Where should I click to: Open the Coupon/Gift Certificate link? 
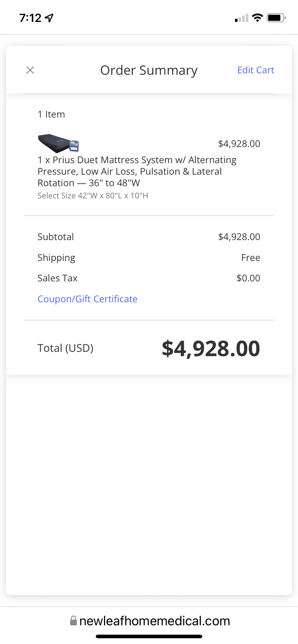click(87, 299)
